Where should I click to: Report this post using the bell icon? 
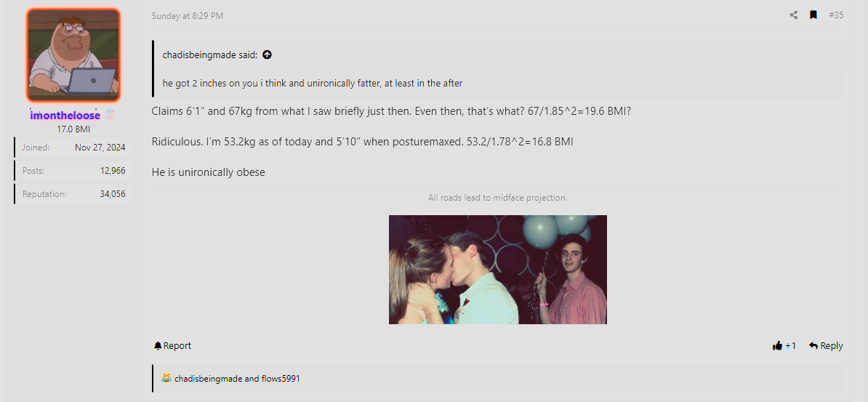coord(173,345)
